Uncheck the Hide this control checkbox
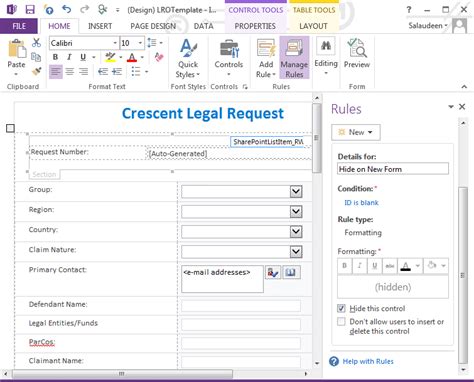Screen dimensions: 474x382 click(x=341, y=308)
